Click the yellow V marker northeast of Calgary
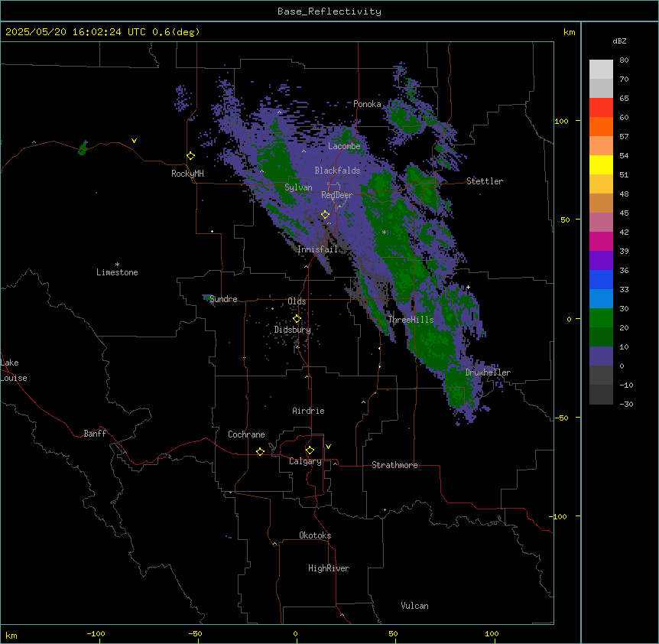The width and height of the screenshot is (659, 644). 328,447
